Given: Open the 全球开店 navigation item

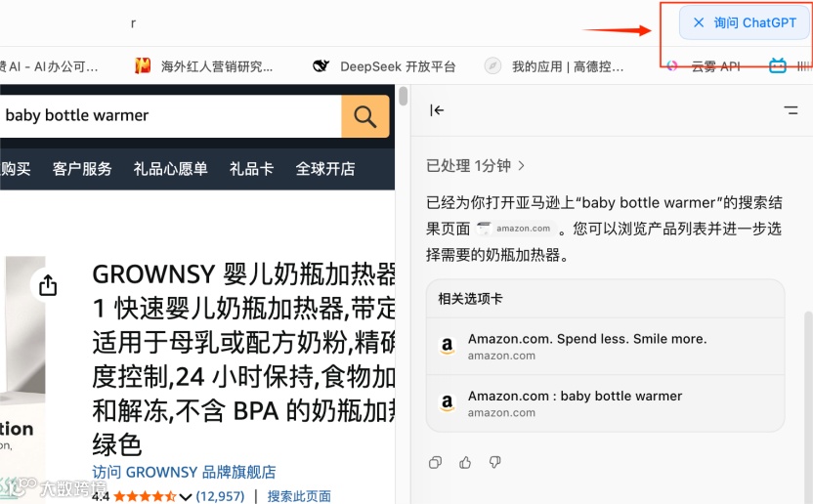Looking at the screenshot, I should (x=325, y=169).
